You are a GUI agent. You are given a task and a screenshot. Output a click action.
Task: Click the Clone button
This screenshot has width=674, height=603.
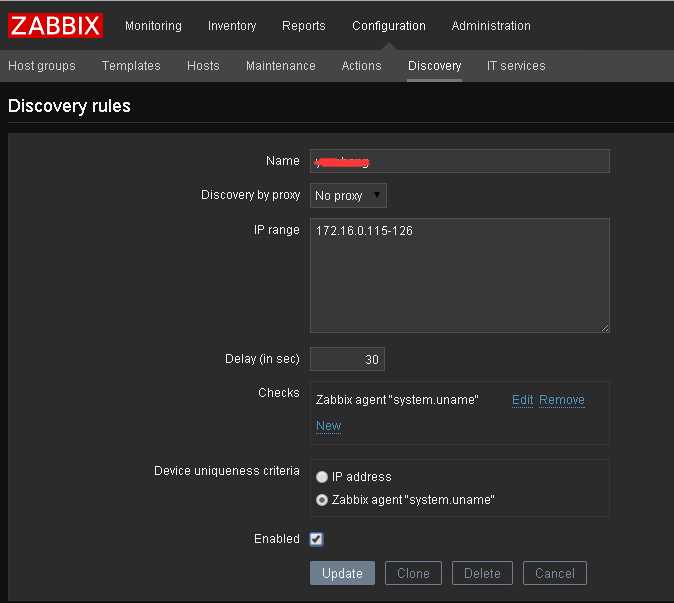pos(413,573)
